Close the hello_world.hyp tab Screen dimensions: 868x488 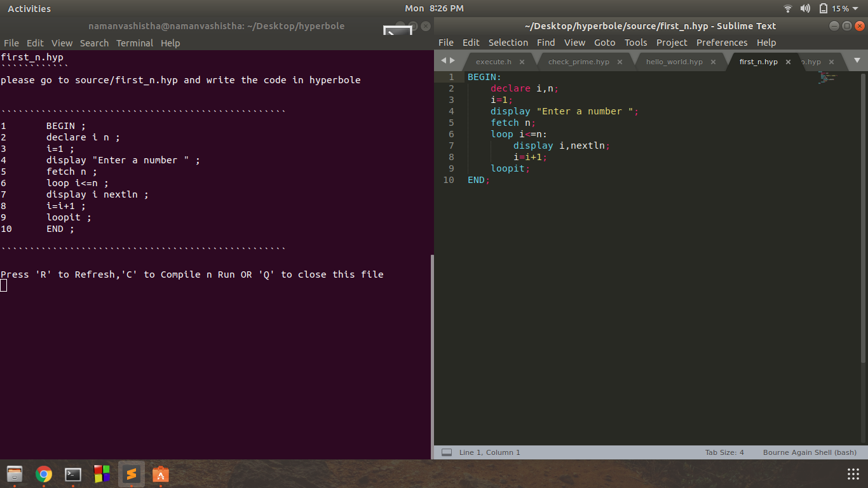click(x=713, y=62)
